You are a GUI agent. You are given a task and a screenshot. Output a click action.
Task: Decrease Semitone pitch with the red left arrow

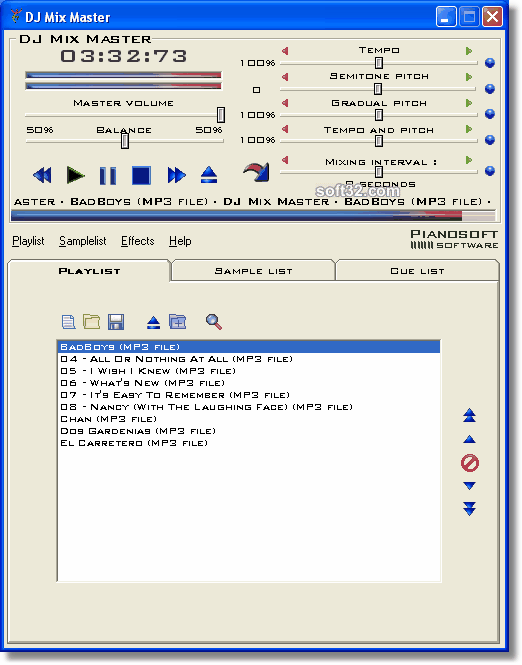285,77
